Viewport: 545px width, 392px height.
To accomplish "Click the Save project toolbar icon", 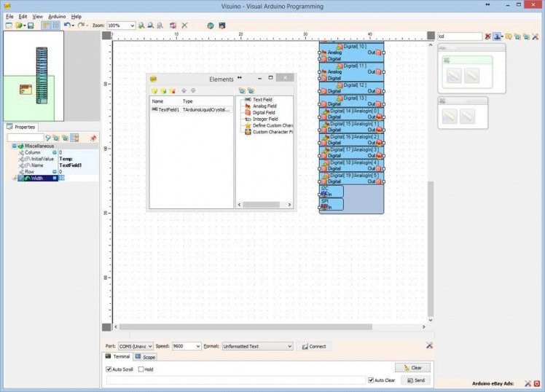I will click(x=31, y=26).
